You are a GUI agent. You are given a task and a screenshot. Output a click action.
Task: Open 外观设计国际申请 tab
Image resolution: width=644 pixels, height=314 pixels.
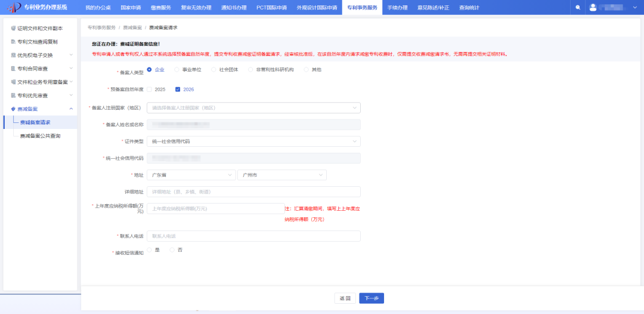point(317,7)
